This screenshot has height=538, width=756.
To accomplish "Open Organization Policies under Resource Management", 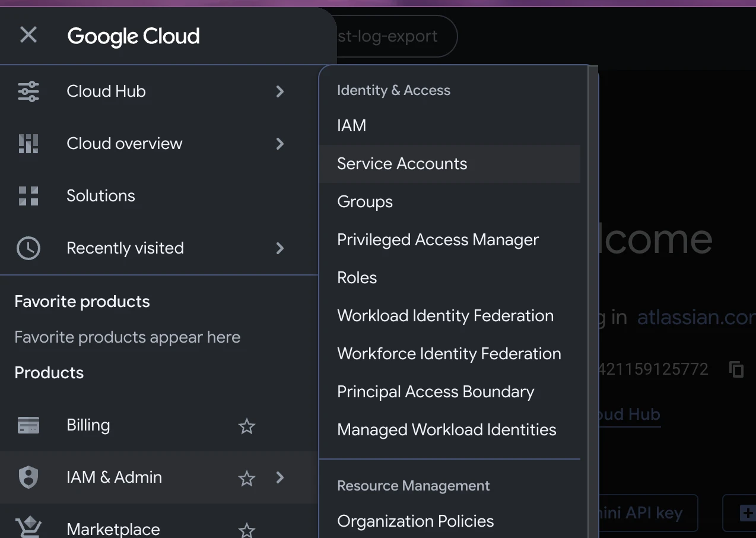I will click(x=450, y=521).
